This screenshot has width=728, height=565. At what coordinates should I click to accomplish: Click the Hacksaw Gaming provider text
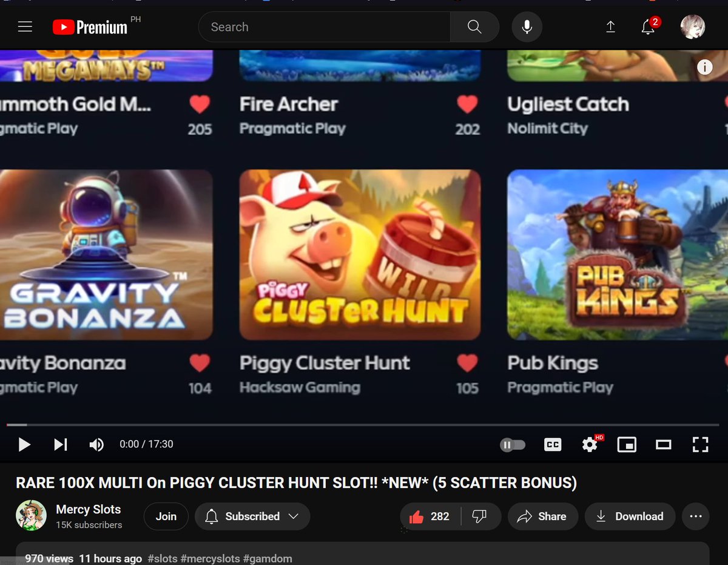300,387
